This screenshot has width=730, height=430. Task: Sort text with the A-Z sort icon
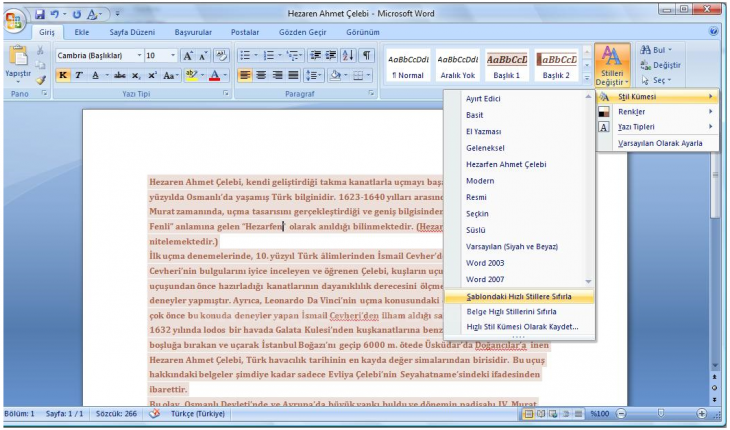(348, 56)
